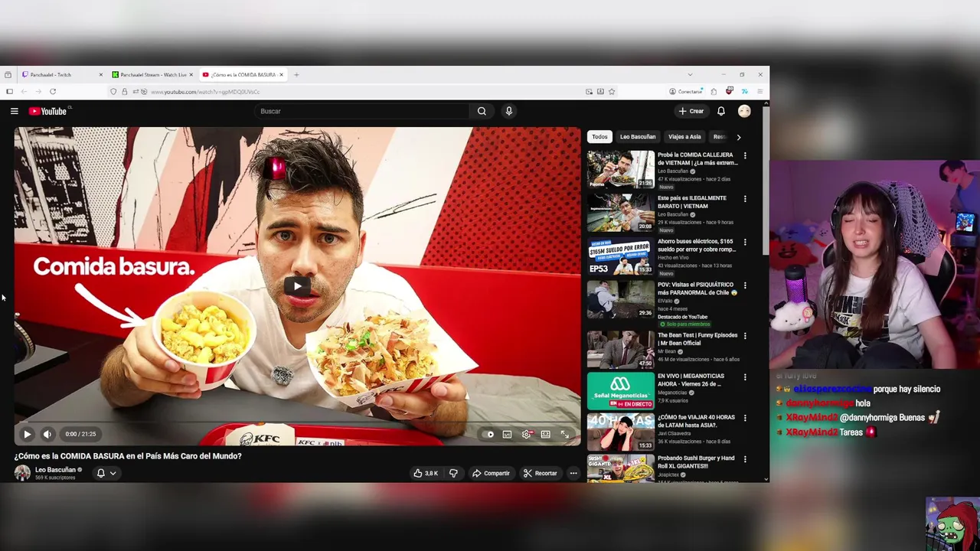The height and width of the screenshot is (551, 980).
Task: Click the Recortar clip button
Action: tap(540, 473)
